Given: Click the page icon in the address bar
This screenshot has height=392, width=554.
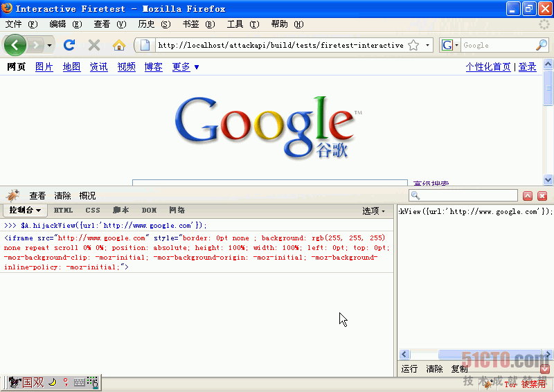Looking at the screenshot, I should pyautogui.click(x=145, y=45).
